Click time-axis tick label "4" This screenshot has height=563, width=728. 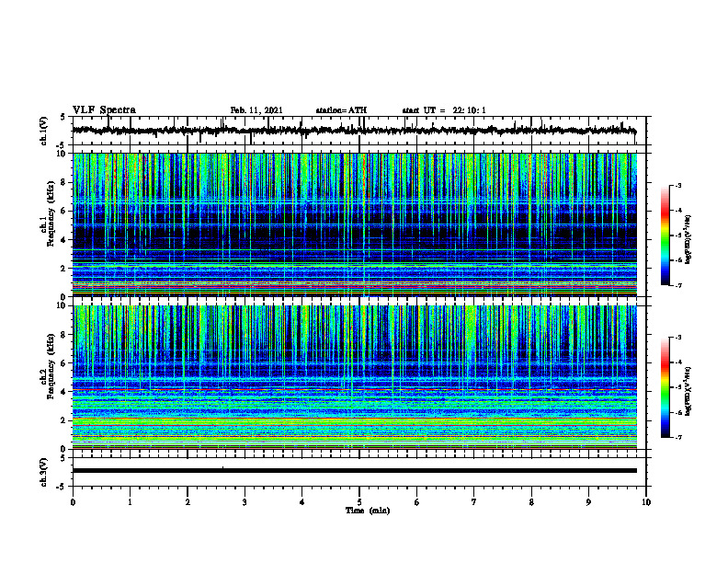pyautogui.click(x=302, y=502)
